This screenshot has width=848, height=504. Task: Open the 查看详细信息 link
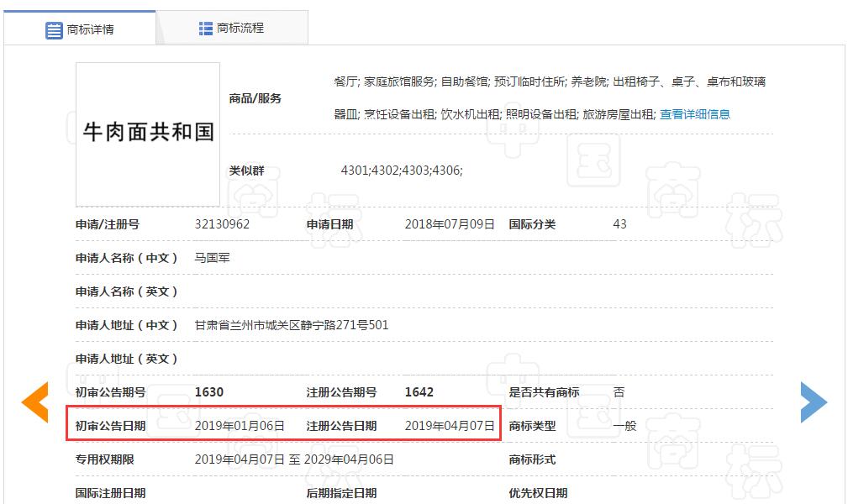click(694, 114)
